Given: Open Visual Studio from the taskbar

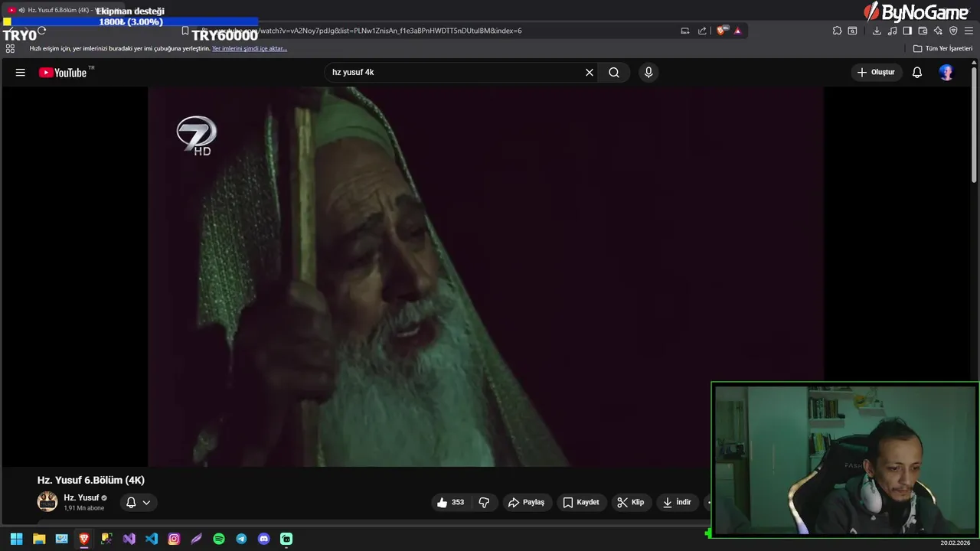Looking at the screenshot, I should click(129, 539).
